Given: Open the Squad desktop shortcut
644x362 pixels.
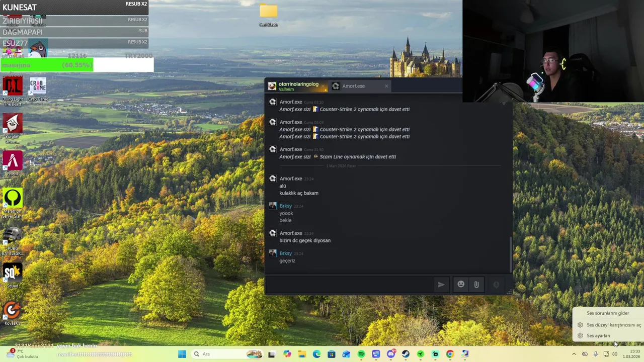Looking at the screenshot, I should 13,276.
